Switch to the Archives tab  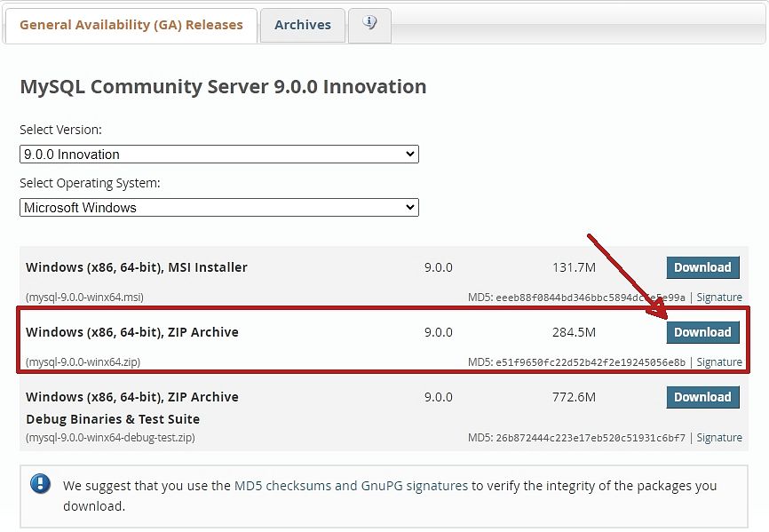coord(303,25)
